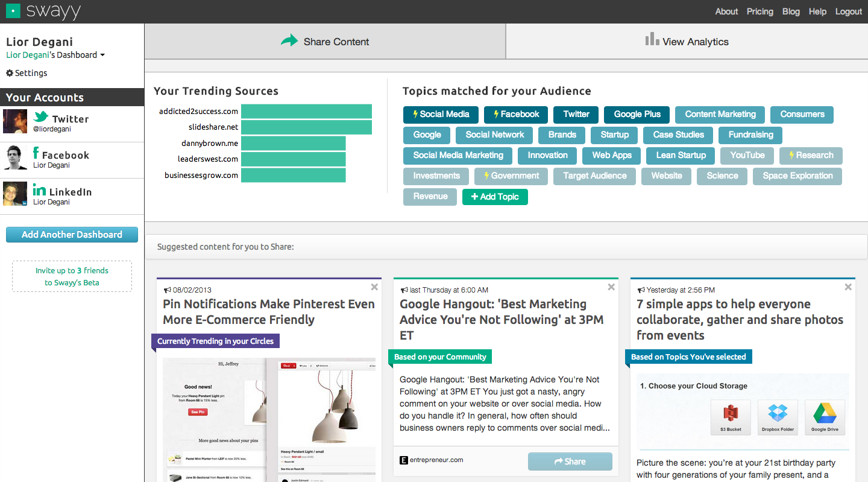Expand the Lior Degani's Dashboard dropdown

(x=102, y=55)
